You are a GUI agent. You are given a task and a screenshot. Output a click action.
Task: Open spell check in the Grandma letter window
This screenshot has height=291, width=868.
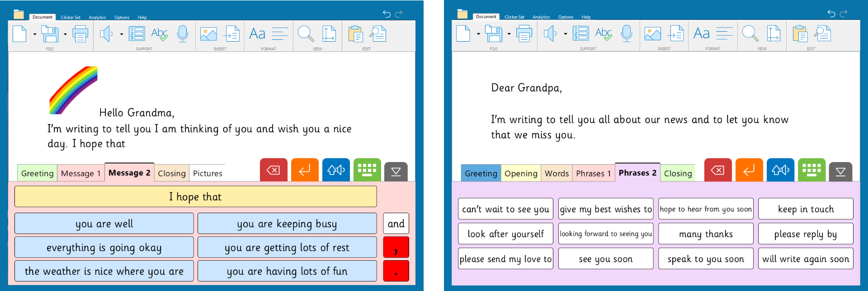coord(160,34)
